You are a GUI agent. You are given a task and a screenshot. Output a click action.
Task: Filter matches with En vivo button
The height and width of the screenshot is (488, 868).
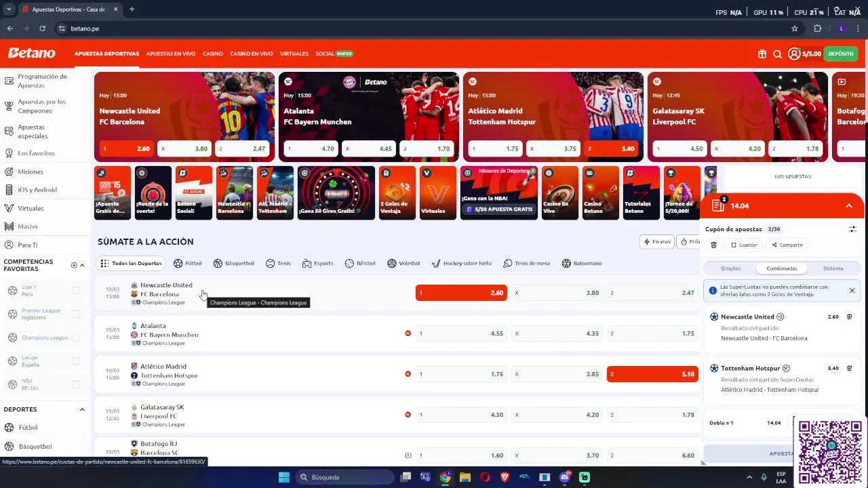[x=657, y=241]
